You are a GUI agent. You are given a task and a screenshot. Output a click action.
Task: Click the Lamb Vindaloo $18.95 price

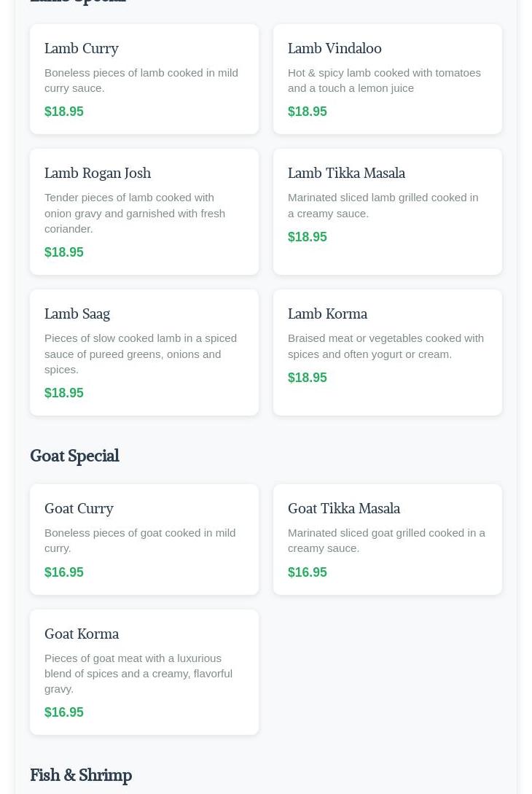pyautogui.click(x=308, y=112)
